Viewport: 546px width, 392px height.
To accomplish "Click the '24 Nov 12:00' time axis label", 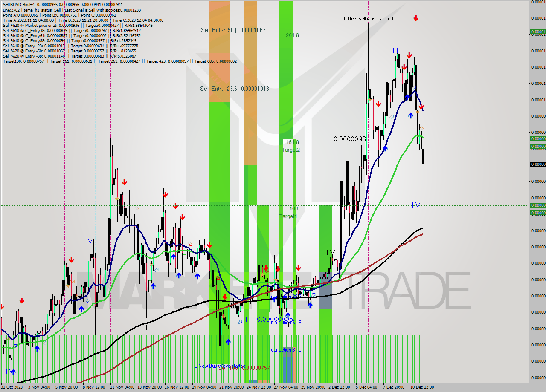I will pos(258,387).
